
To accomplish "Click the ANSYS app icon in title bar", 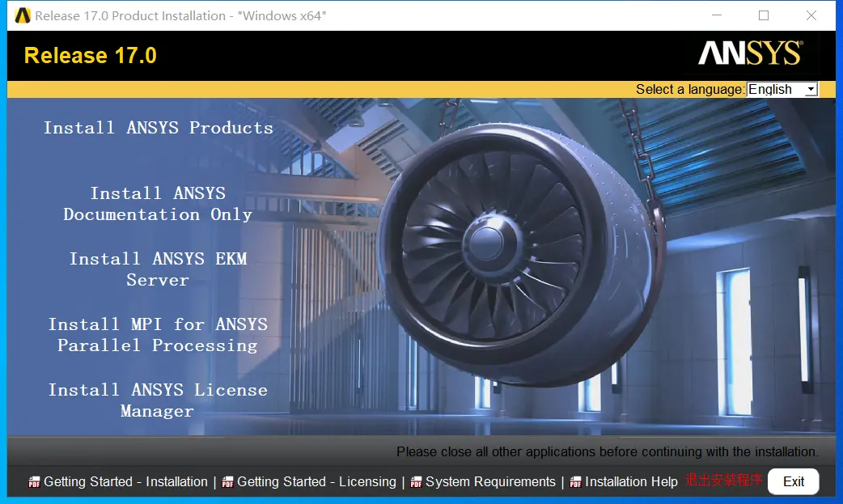I will 23,15.
